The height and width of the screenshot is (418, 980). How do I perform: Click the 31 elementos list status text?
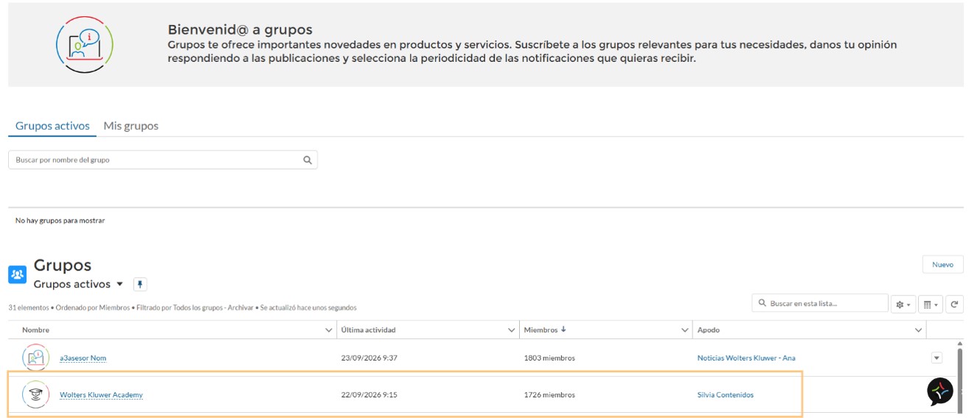pos(182,307)
